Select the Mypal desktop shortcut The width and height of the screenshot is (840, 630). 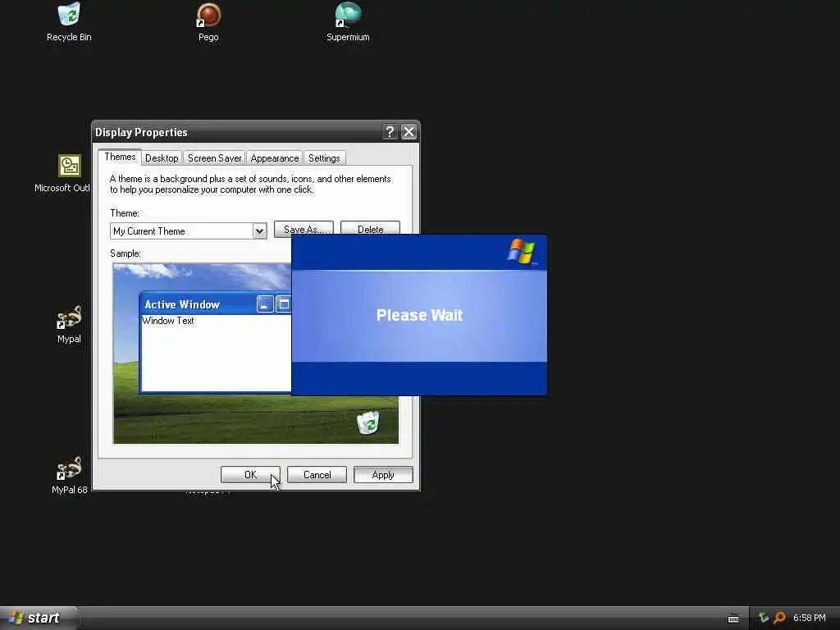69,325
